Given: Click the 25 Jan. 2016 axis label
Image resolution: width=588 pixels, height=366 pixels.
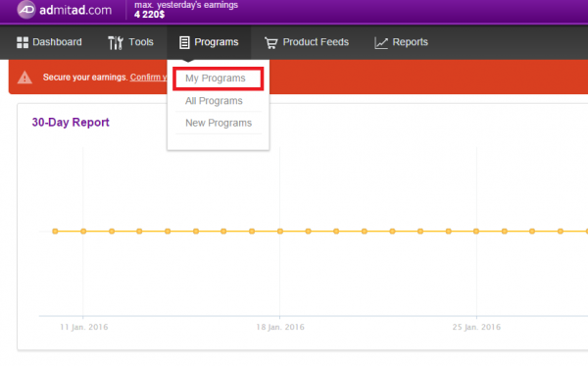Looking at the screenshot, I should (x=476, y=327).
